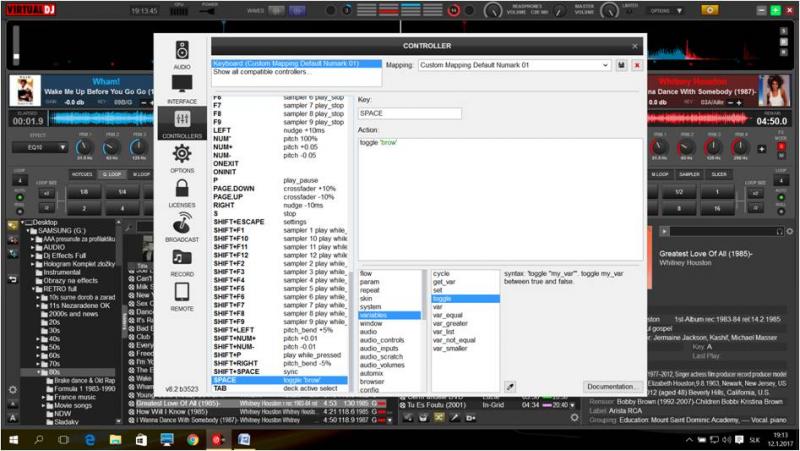Screen dimensions: 800x451
Task: Expand the France music folder
Action: [x=44, y=397]
